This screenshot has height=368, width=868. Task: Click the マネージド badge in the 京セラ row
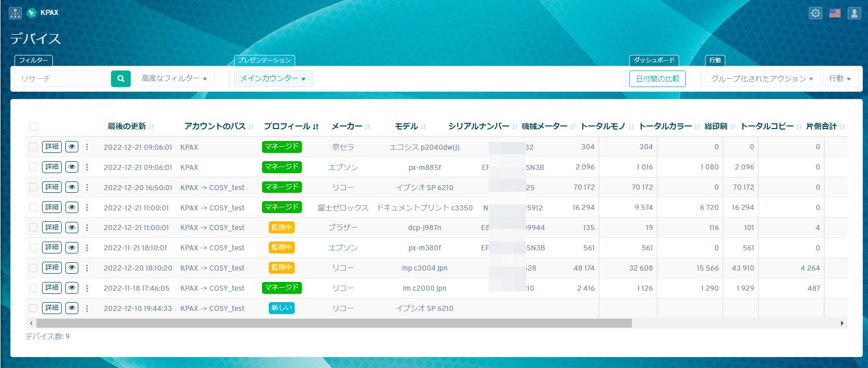click(x=282, y=147)
